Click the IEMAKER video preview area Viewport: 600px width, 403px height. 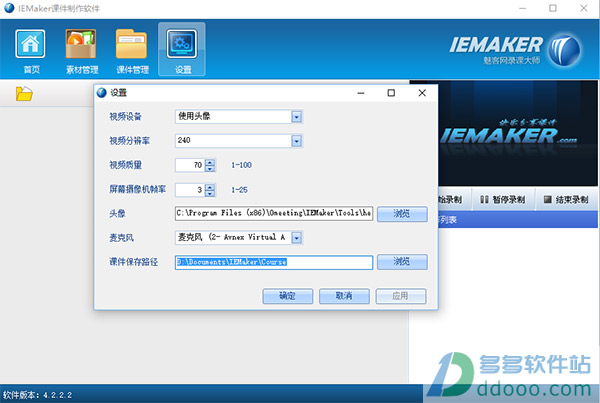click(x=518, y=133)
